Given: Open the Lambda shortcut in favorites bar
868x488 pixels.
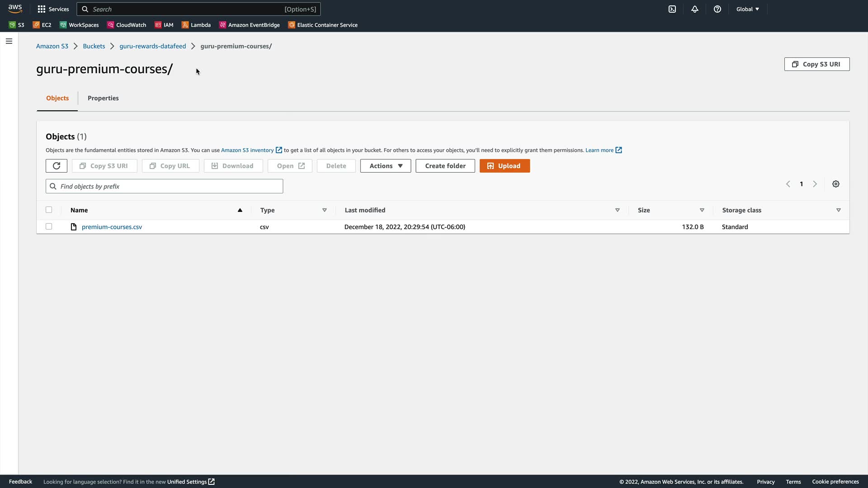Looking at the screenshot, I should 196,25.
